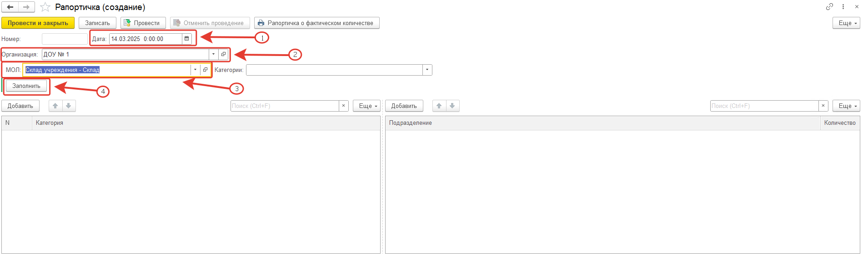Open the Организация record via open icon
The image size is (868, 256).
(x=223, y=54)
